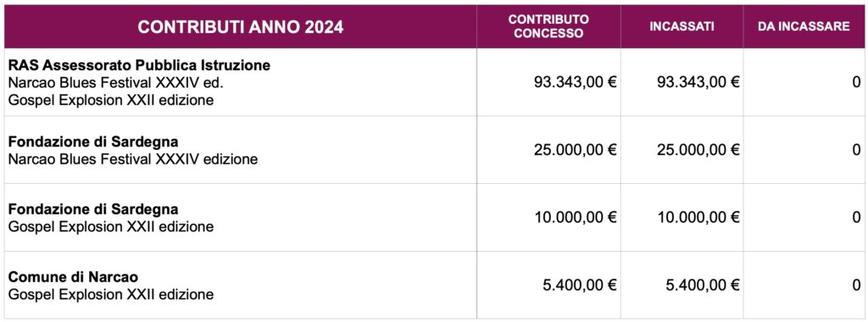Select the CONTRIBUTI ANNO 2024 header cell

pyautogui.click(x=240, y=26)
